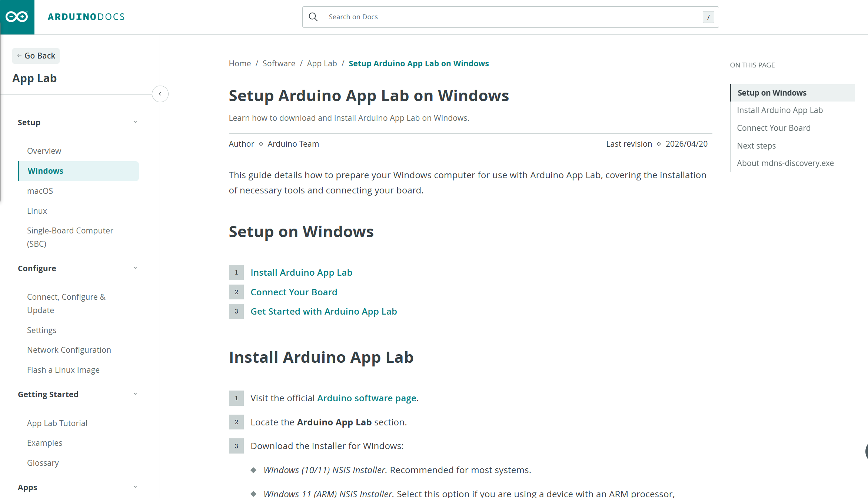
Task: Click the Arduino Team author name
Action: pyautogui.click(x=293, y=144)
